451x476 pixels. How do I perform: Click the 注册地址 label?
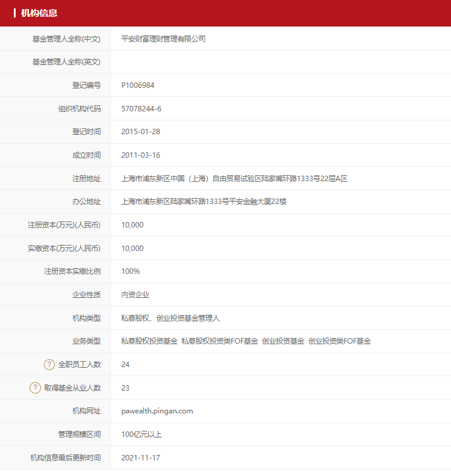tap(87, 179)
